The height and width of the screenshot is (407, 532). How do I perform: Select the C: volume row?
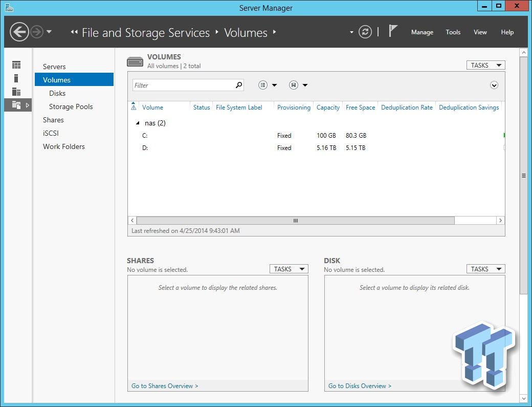coord(316,136)
